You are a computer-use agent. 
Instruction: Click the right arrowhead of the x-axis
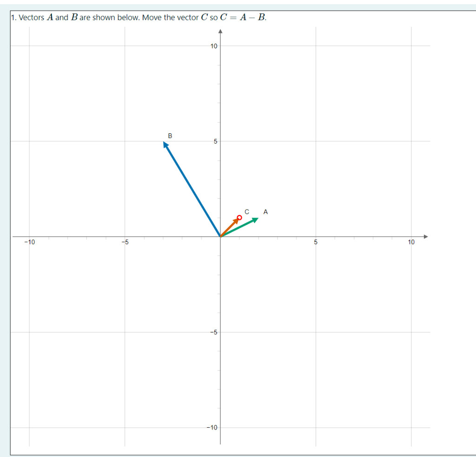coord(424,236)
